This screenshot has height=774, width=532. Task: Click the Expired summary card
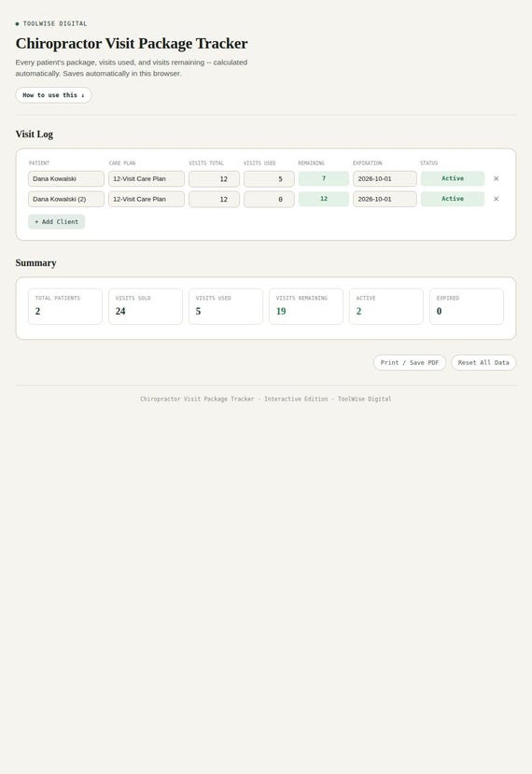pyautogui.click(x=467, y=306)
